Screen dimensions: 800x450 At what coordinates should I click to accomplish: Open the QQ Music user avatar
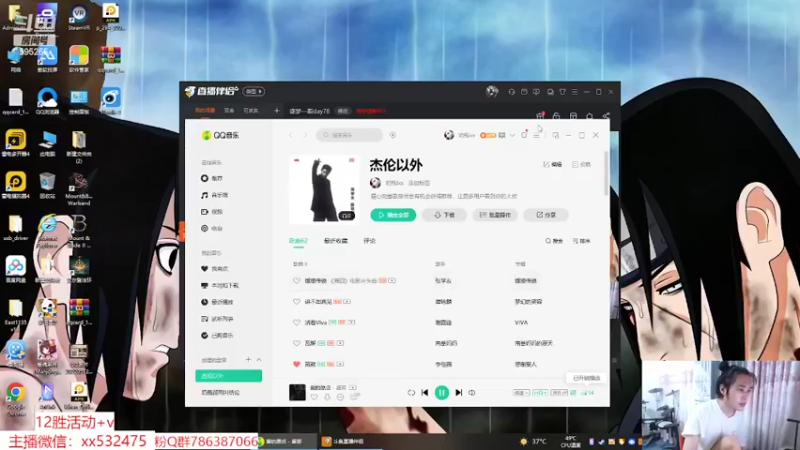449,135
